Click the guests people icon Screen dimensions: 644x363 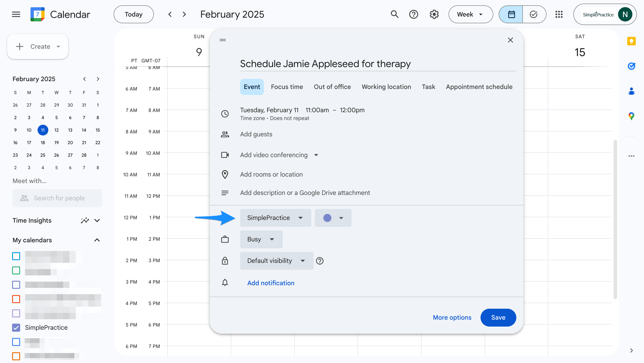(225, 134)
